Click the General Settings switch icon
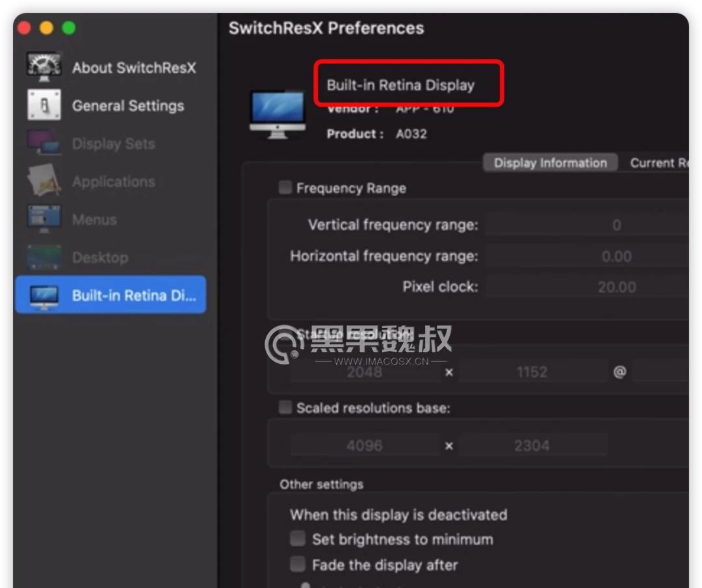702x588 pixels. coord(44,105)
